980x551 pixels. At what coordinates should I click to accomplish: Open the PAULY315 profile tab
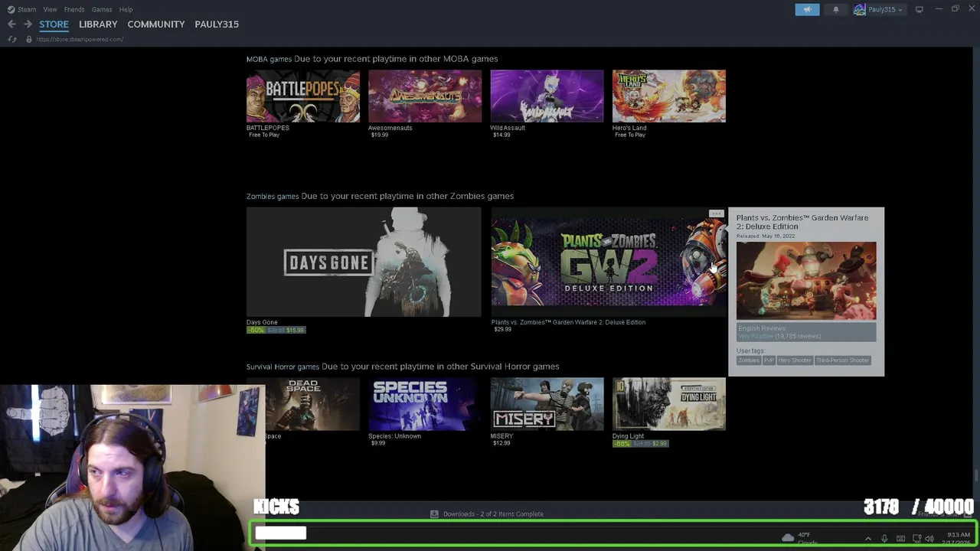(x=217, y=24)
